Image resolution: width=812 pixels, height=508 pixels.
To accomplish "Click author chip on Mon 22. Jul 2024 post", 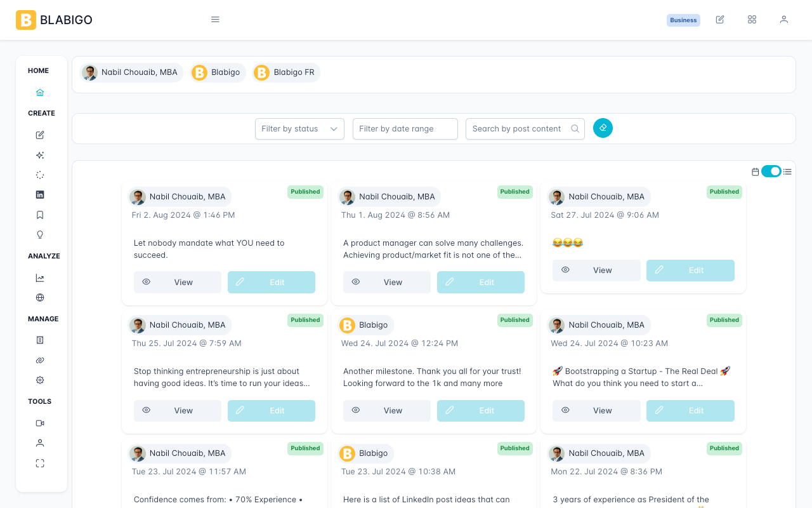I will (x=599, y=453).
